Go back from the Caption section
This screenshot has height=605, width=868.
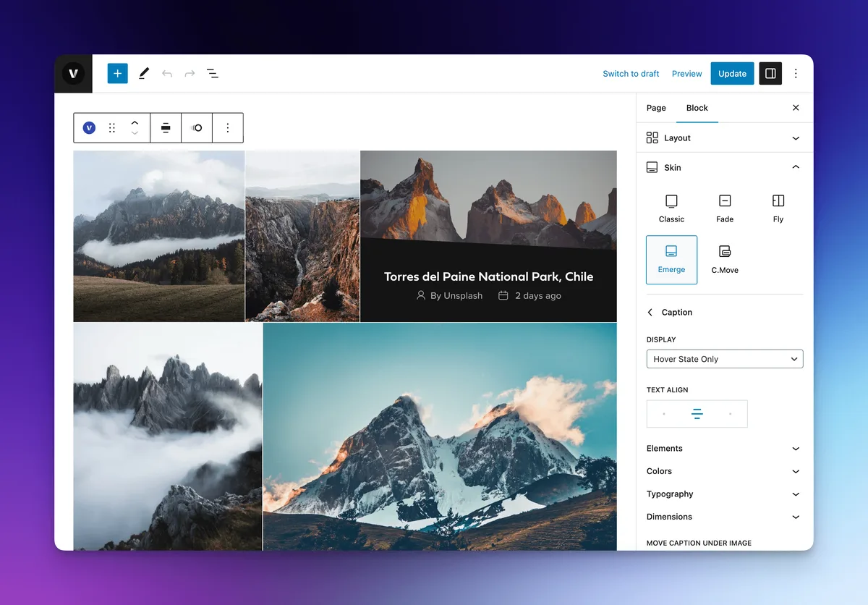click(650, 313)
